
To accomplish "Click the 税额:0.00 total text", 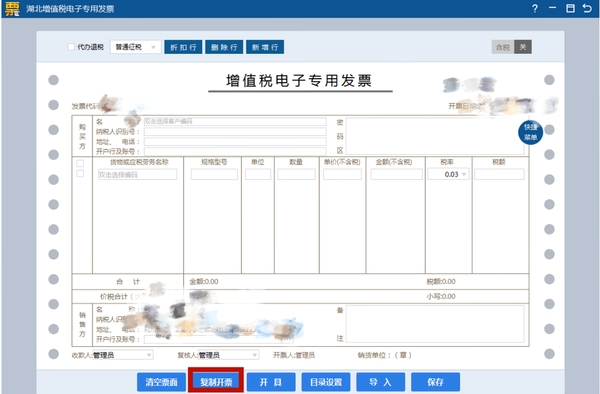I will click(x=441, y=282).
